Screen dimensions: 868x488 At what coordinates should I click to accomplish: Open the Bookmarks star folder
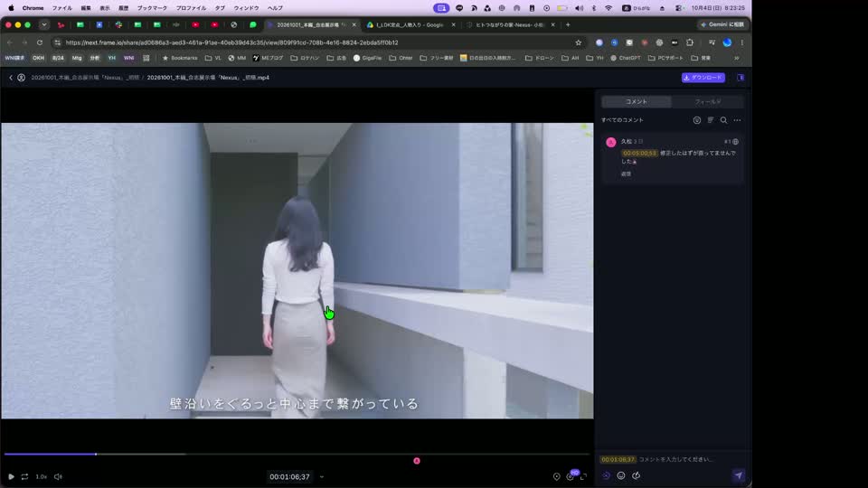(180, 58)
